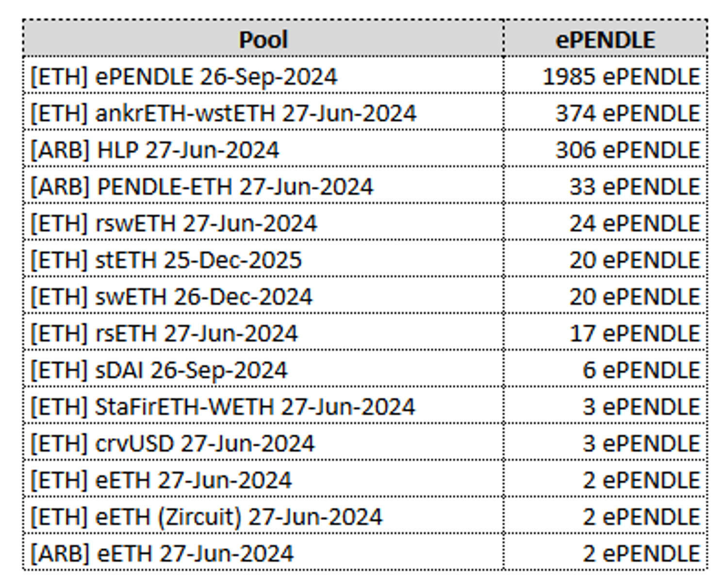The height and width of the screenshot is (587, 728).
Task: Select the 306 ePENDLE amount cell
Action: [x=628, y=150]
